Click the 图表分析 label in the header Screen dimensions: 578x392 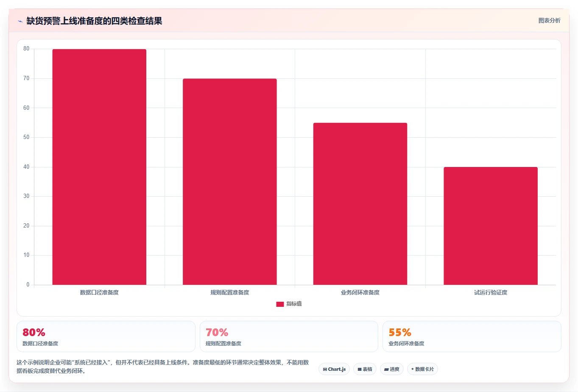pos(549,20)
